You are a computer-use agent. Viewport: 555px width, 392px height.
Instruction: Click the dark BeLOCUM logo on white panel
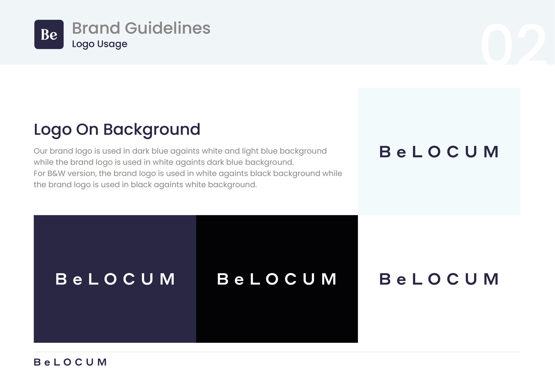(x=439, y=279)
